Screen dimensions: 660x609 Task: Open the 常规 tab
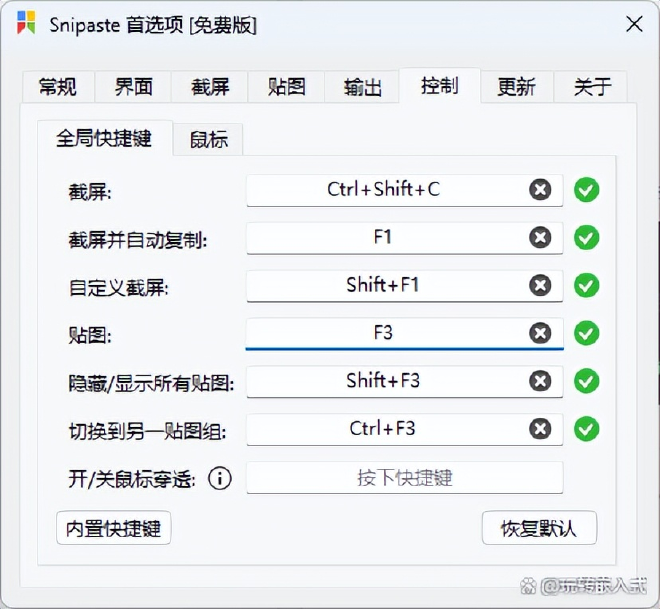58,87
